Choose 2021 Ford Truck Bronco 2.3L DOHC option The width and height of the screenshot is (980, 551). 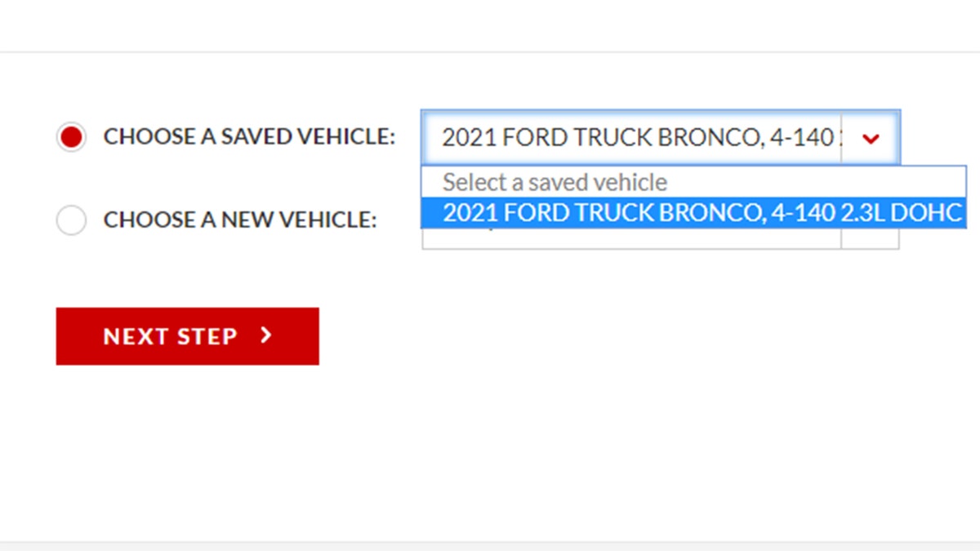(x=693, y=212)
